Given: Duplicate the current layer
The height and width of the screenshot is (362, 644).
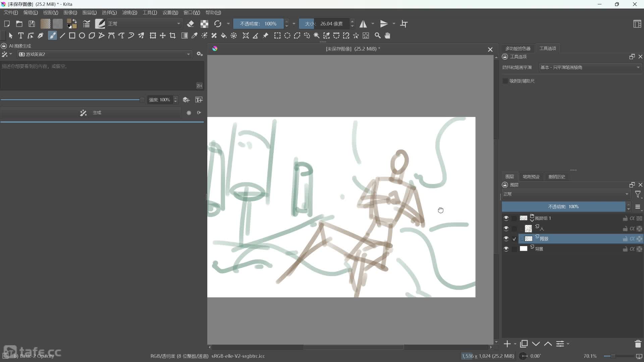Looking at the screenshot, I should pyautogui.click(x=524, y=344).
